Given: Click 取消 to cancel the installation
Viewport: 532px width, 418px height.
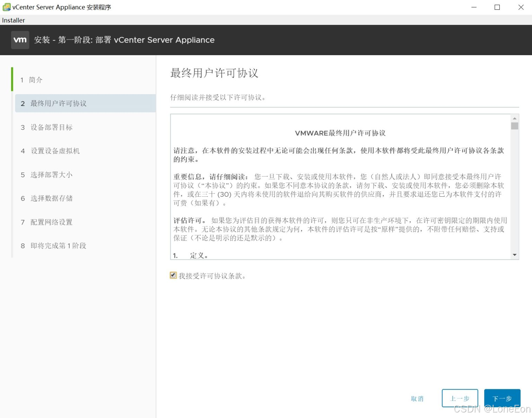Looking at the screenshot, I should pyautogui.click(x=418, y=398).
